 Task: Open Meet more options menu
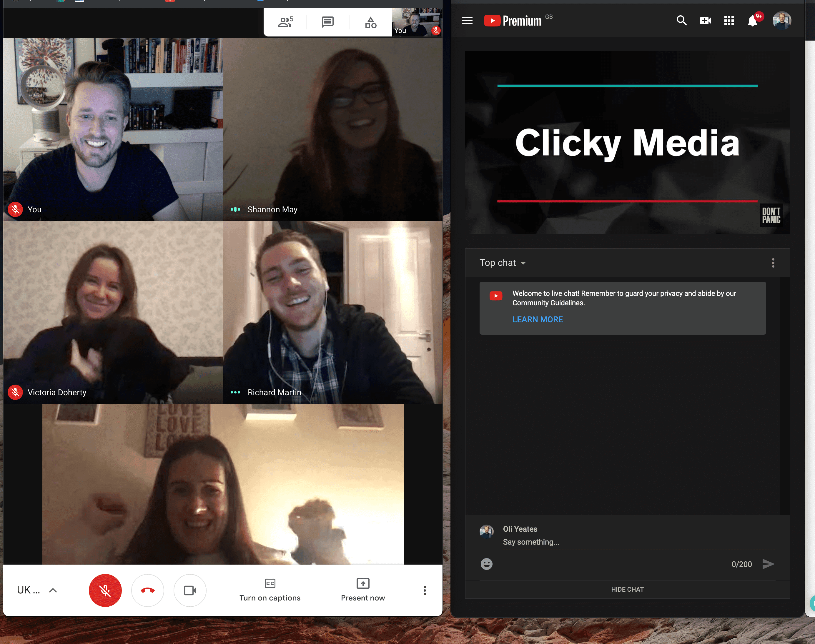pyautogui.click(x=425, y=590)
